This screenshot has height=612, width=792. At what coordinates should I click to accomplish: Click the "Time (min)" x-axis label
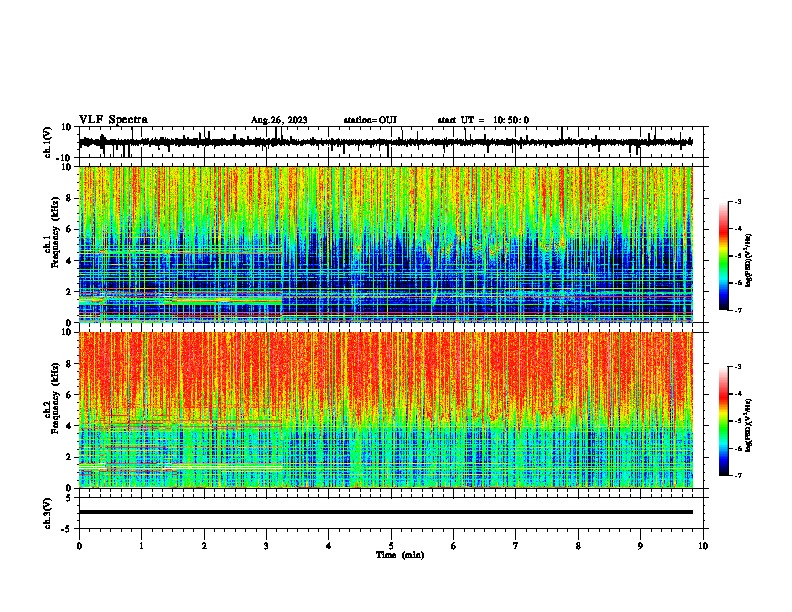(x=400, y=555)
